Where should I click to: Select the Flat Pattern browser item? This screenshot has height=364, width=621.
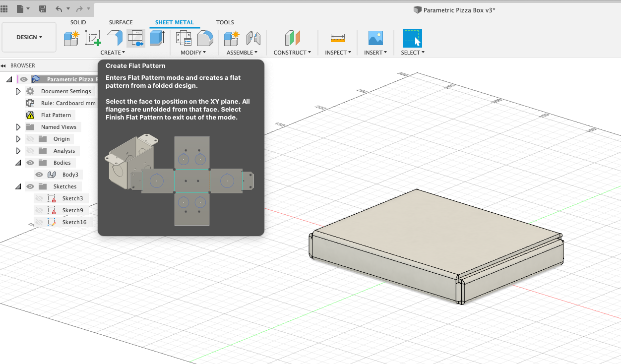pyautogui.click(x=56, y=115)
